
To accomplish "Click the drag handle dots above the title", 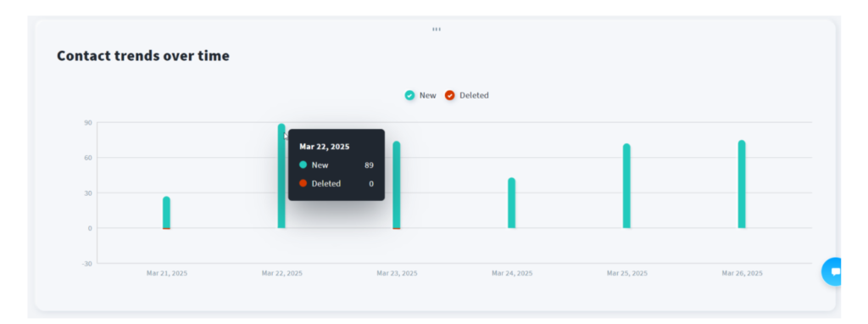I will (437, 30).
